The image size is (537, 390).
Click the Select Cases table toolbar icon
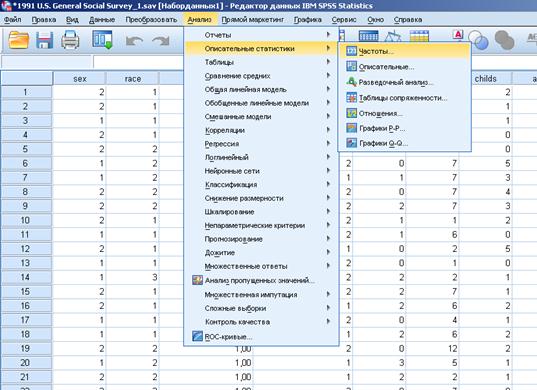click(x=419, y=36)
